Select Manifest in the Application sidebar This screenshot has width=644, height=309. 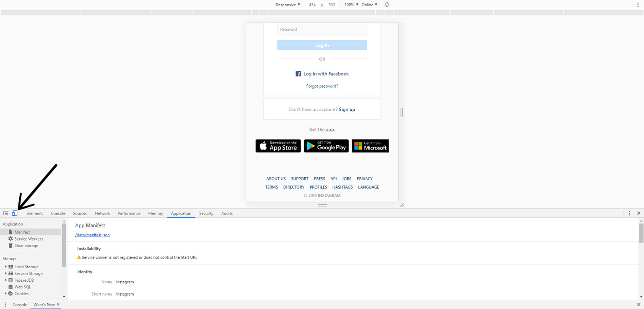31,232
